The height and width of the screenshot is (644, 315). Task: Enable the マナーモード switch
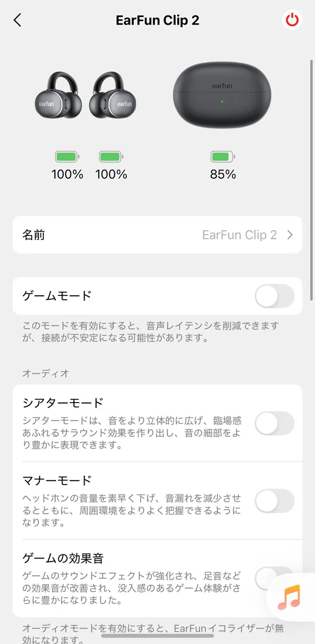274,501
